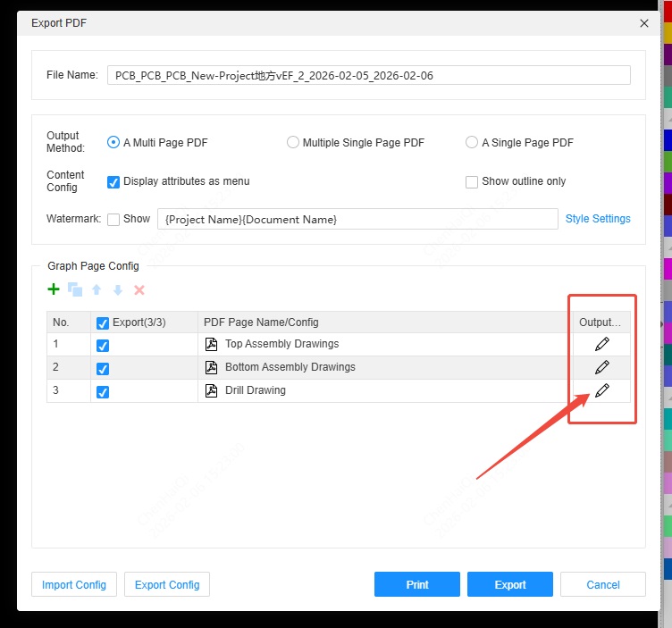
Task: Select Multiple Single Page PDF option
Action: [293, 143]
